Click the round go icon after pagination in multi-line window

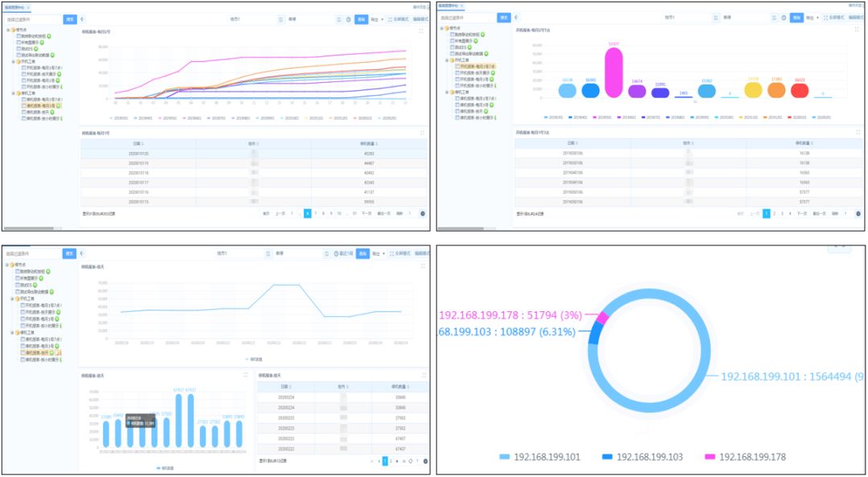[423, 213]
